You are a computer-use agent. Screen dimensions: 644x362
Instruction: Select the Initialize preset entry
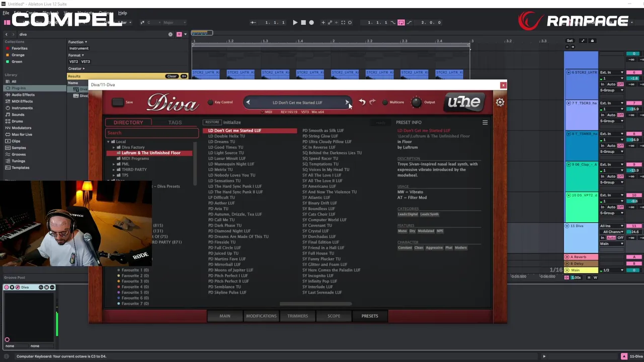[x=232, y=122]
